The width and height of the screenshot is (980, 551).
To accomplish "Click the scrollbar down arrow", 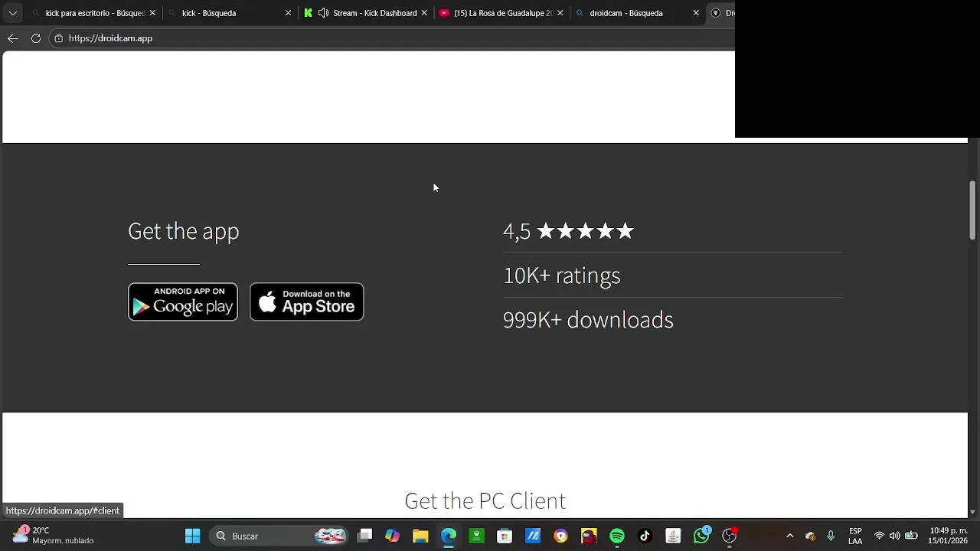I will pos(973,512).
